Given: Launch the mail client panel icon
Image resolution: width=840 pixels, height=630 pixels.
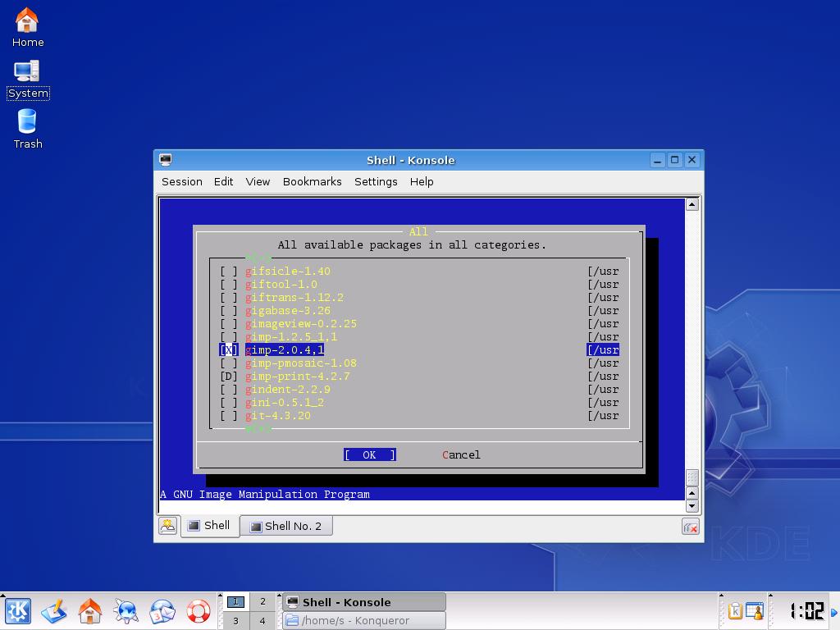Looking at the screenshot, I should coord(162,611).
